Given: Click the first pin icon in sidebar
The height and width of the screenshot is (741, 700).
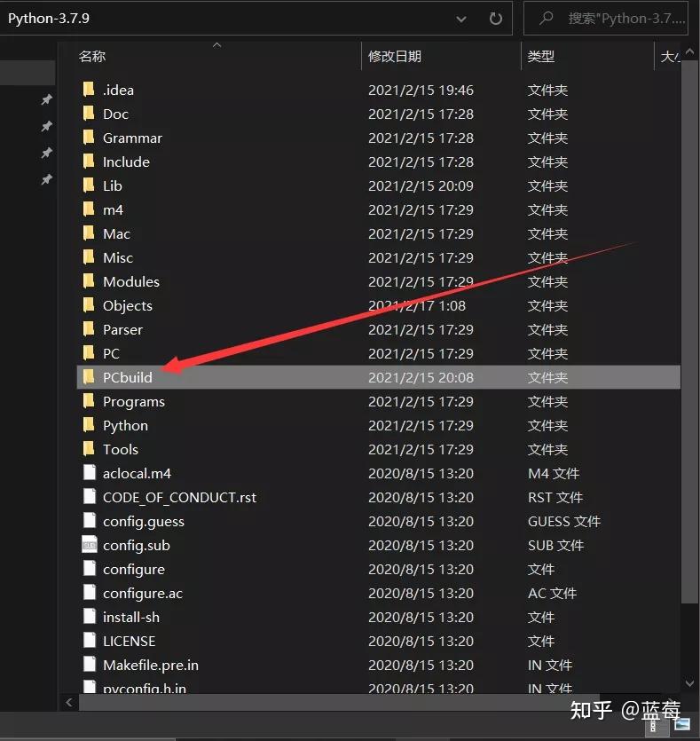Looking at the screenshot, I should point(46,99).
